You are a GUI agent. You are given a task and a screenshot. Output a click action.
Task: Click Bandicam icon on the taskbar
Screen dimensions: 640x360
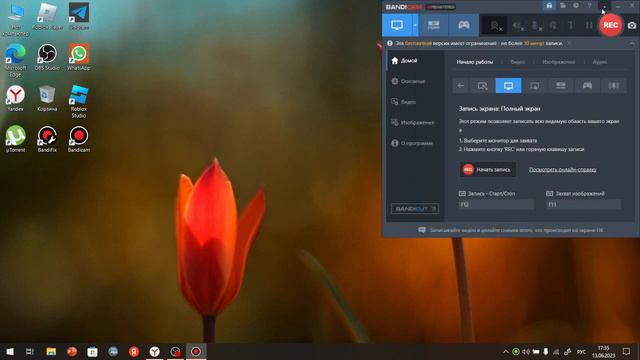click(x=196, y=351)
